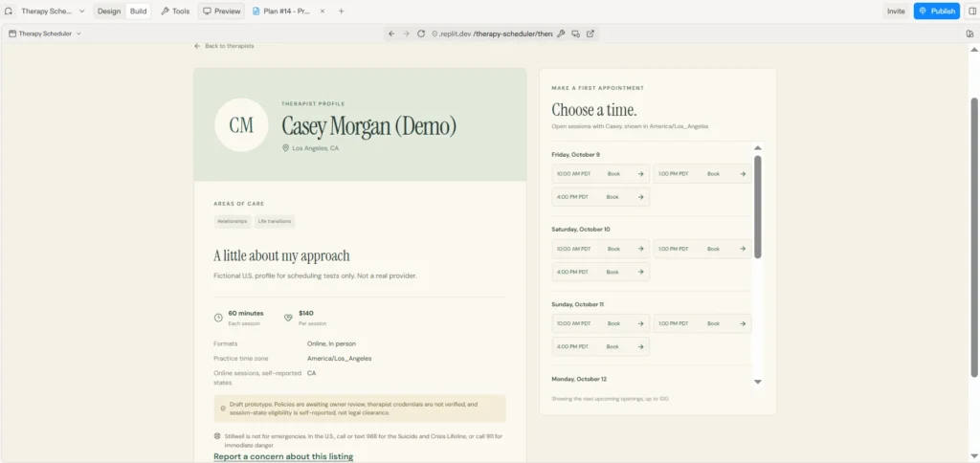Image resolution: width=980 pixels, height=463 pixels.
Task: Open the Therapy Scheduler project name dropdown
Action: click(x=54, y=11)
